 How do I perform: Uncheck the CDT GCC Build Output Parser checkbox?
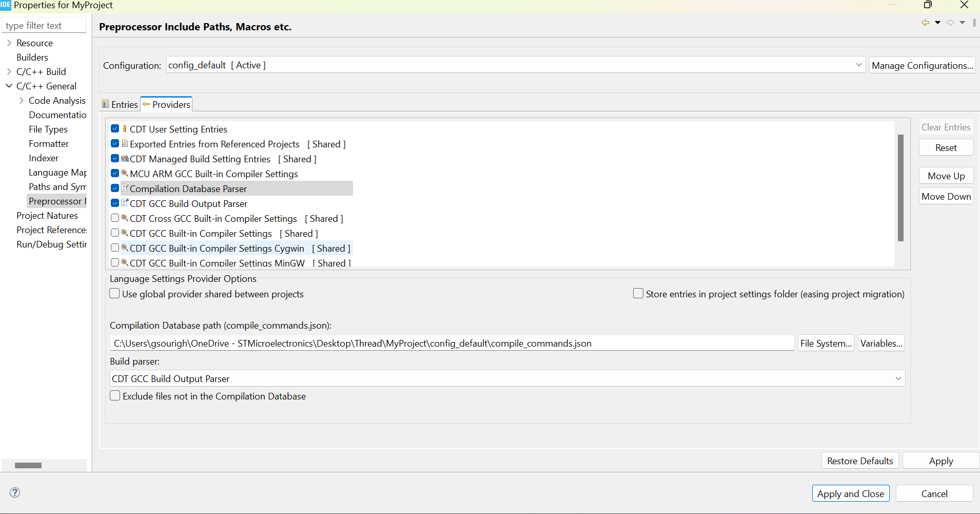point(115,203)
